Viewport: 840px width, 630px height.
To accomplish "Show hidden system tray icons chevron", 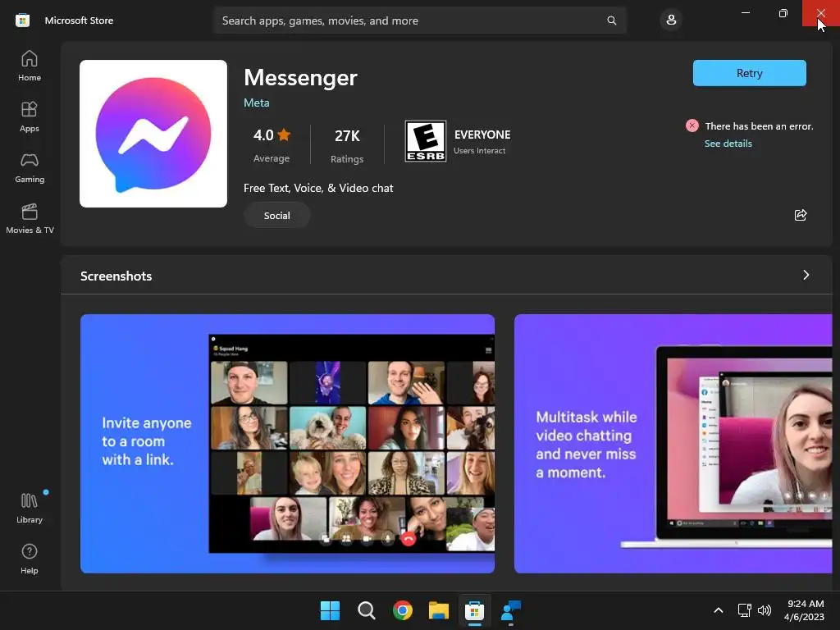I will point(719,610).
